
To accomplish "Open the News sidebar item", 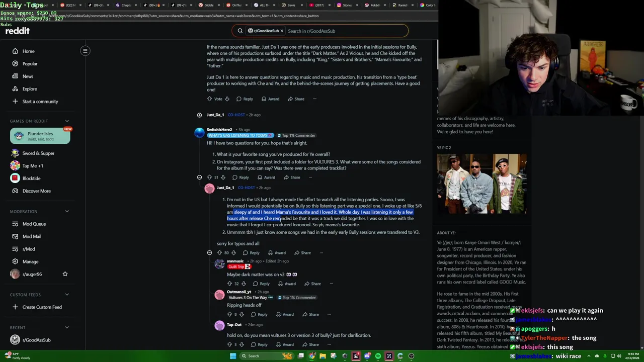I will click(28, 76).
